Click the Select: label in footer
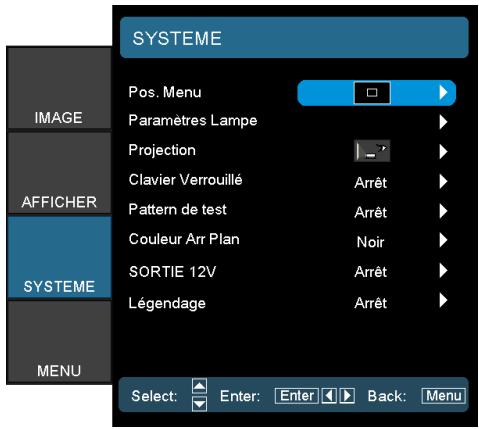479x429 pixels. click(154, 396)
